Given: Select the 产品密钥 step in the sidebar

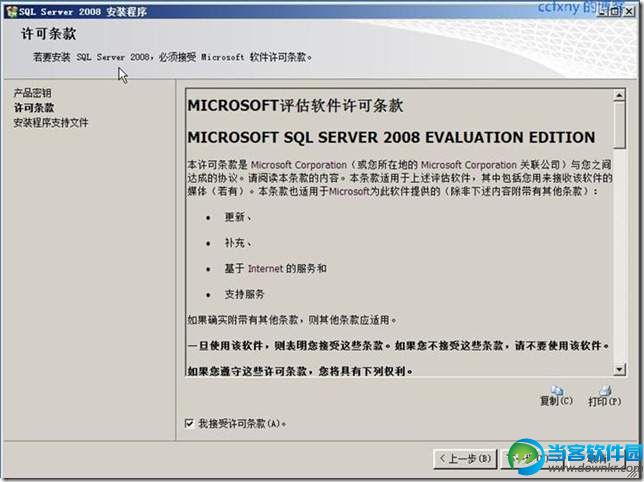Looking at the screenshot, I should pyautogui.click(x=32, y=93).
